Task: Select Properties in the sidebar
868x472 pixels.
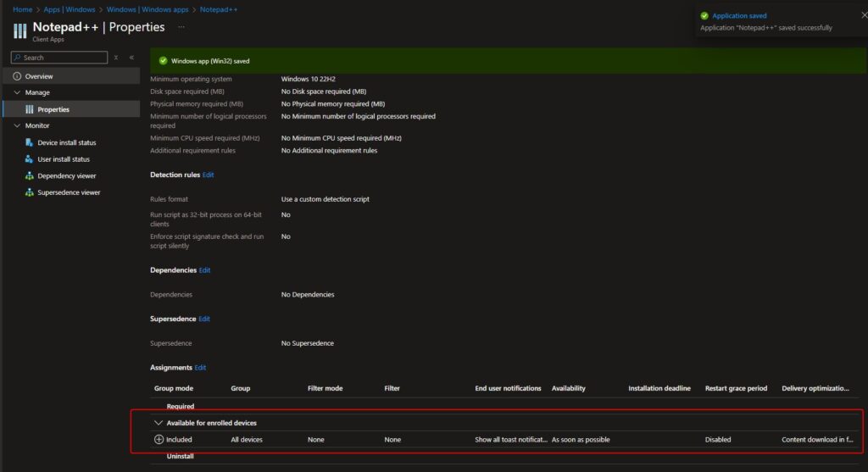Action: (x=71, y=109)
